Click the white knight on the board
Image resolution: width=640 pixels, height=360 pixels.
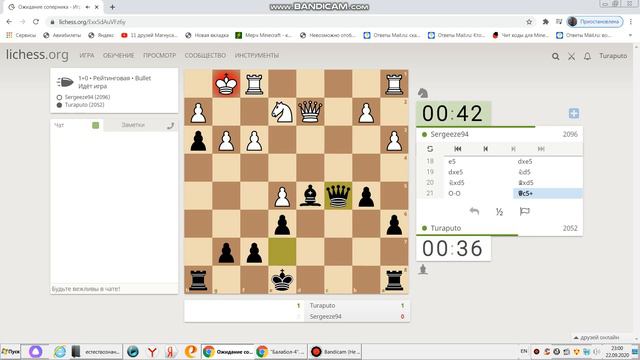282,112
